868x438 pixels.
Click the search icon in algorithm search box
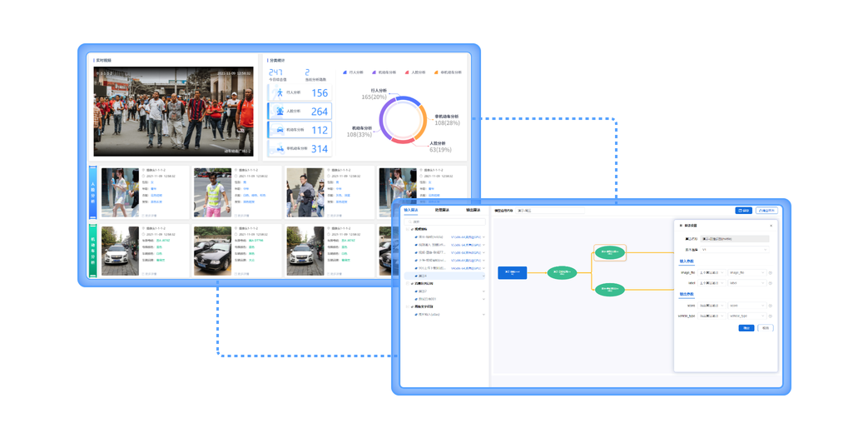[409, 221]
